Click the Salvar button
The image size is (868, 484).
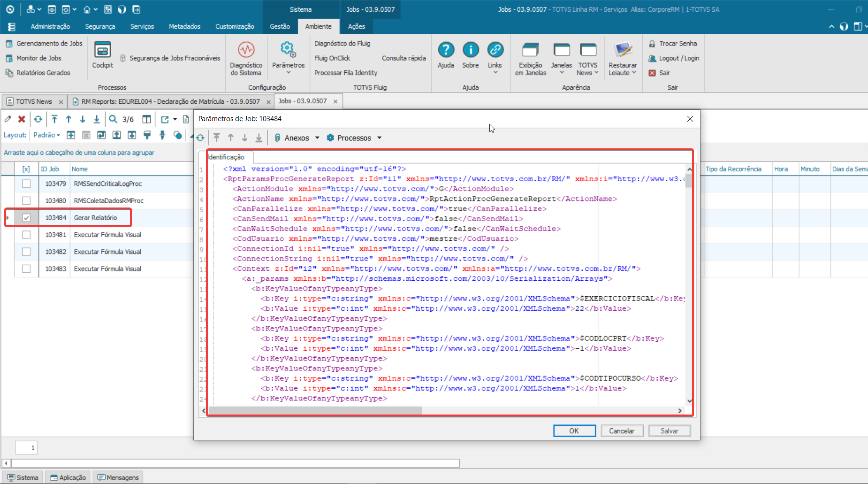(x=670, y=431)
